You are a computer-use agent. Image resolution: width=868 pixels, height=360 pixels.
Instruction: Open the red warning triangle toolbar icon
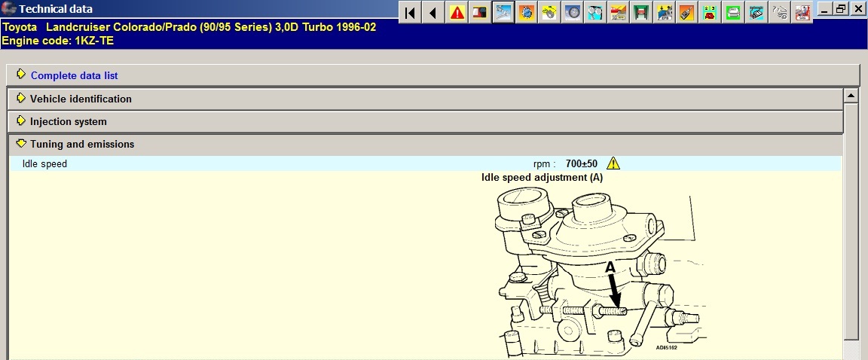(x=457, y=12)
